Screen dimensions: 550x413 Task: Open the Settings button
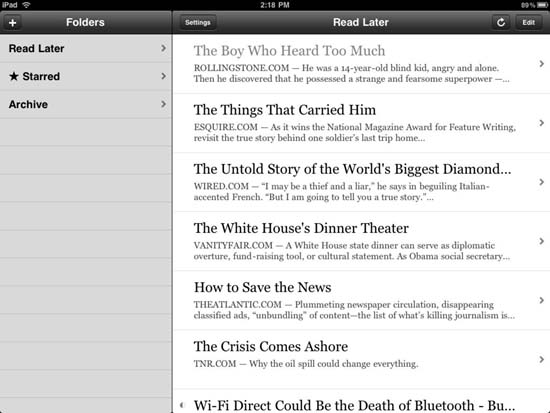coord(198,22)
